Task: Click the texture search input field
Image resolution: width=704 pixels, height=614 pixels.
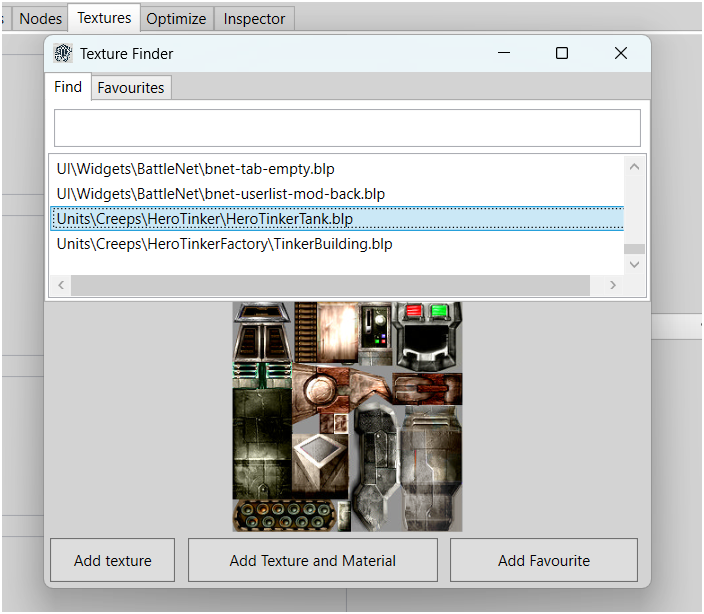Action: [347, 128]
